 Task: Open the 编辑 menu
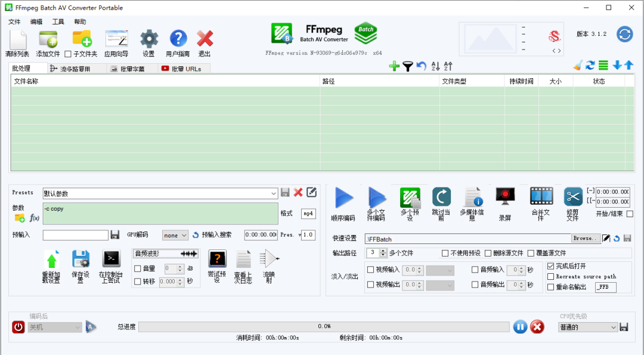36,21
